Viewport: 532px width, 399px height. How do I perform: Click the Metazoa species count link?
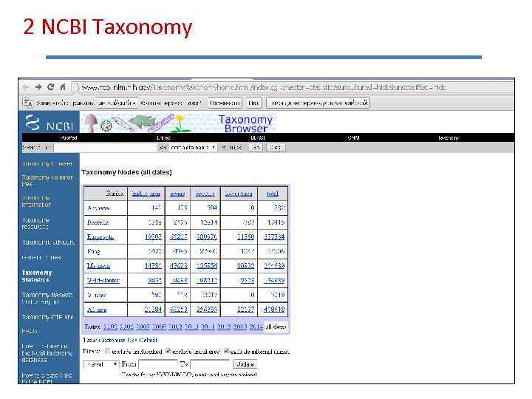[207, 266]
